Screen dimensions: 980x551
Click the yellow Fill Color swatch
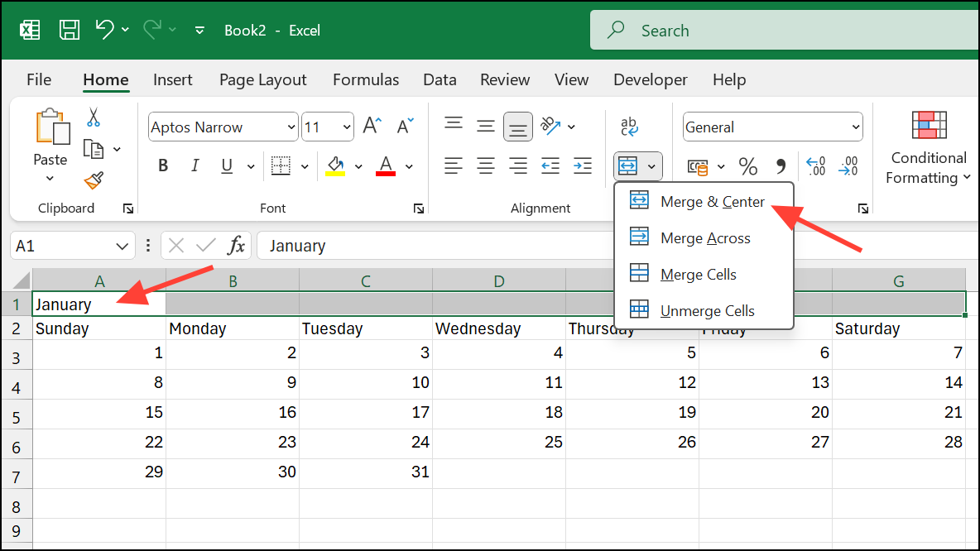click(335, 166)
